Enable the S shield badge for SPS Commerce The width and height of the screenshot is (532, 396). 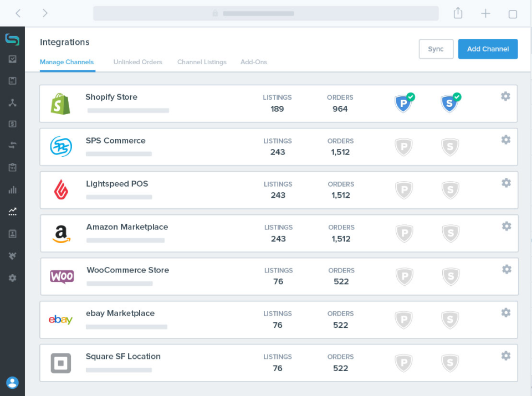pyautogui.click(x=450, y=146)
